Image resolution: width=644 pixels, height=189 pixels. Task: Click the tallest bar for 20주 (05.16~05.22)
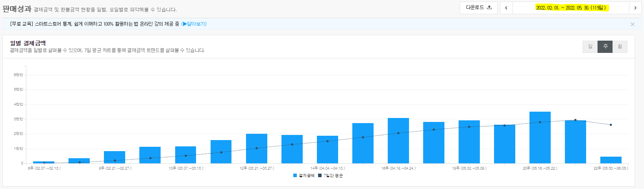coord(540,138)
